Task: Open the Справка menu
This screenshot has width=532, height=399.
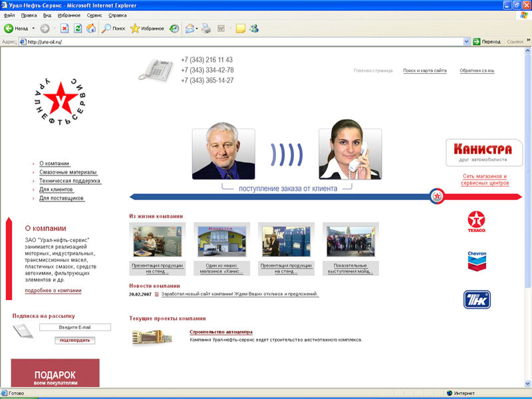Action: 118,15
